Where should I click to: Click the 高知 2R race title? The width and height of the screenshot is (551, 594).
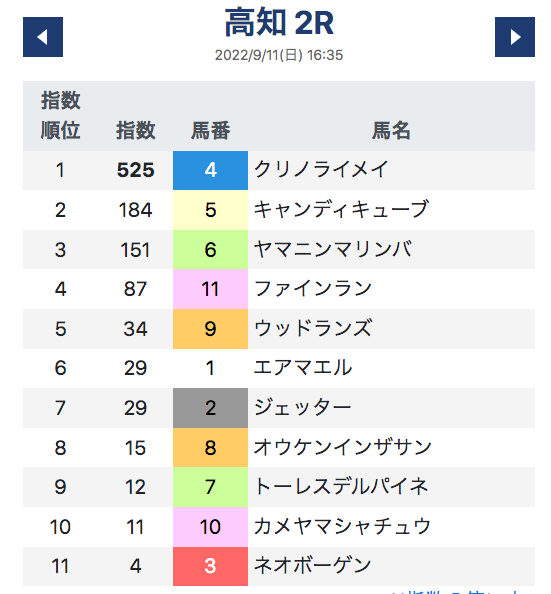pos(279,23)
